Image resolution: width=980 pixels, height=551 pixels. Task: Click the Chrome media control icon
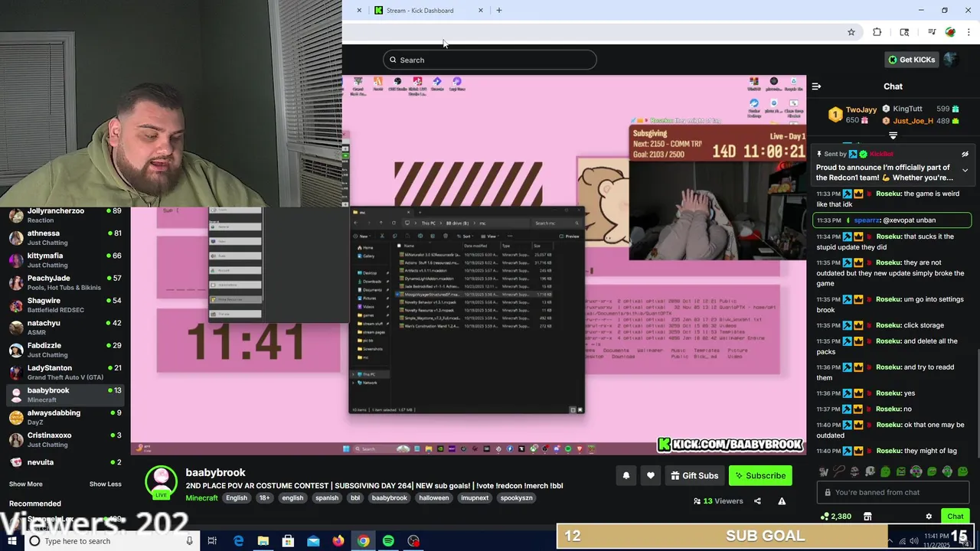[x=932, y=32]
